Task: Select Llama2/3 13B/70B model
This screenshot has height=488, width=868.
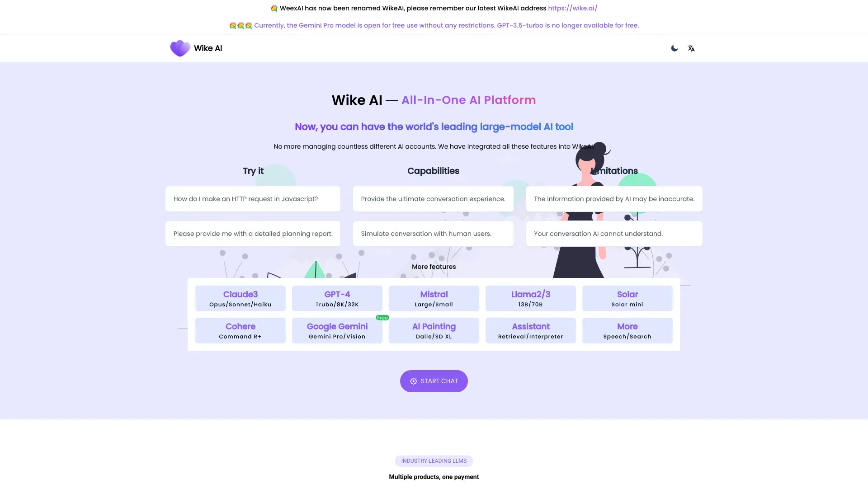Action: [531, 298]
